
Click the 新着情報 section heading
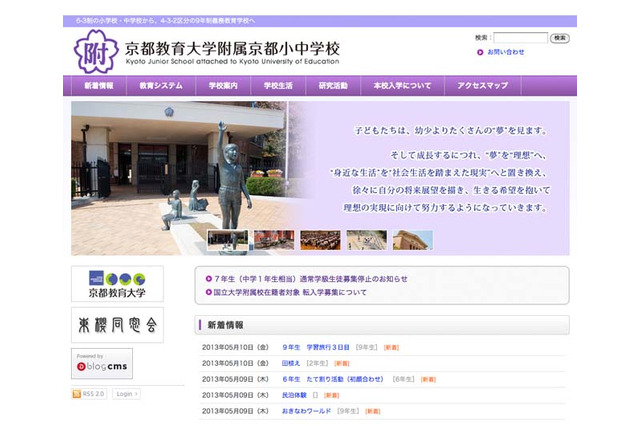225,325
